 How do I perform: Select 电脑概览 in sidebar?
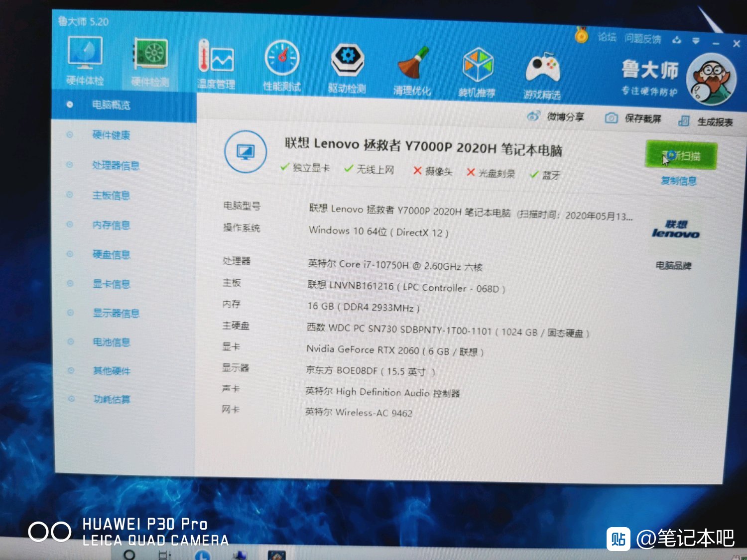point(124,105)
